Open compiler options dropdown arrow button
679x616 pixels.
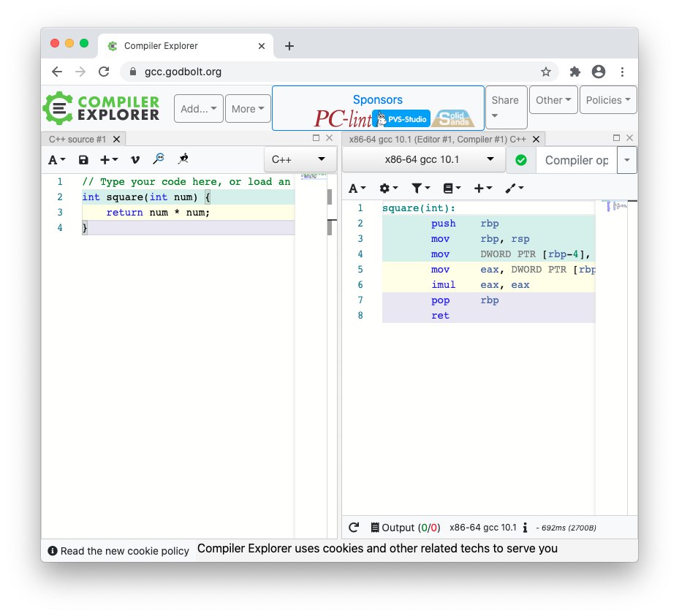tap(626, 160)
